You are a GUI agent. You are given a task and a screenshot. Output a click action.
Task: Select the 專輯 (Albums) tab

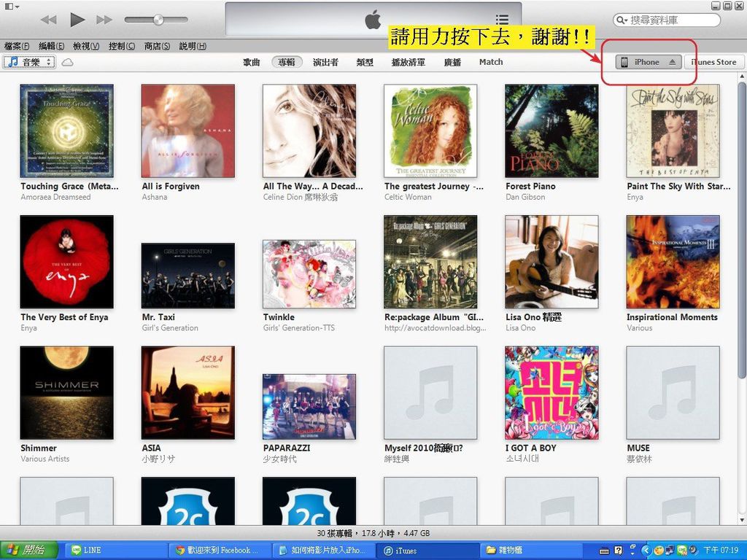(287, 62)
